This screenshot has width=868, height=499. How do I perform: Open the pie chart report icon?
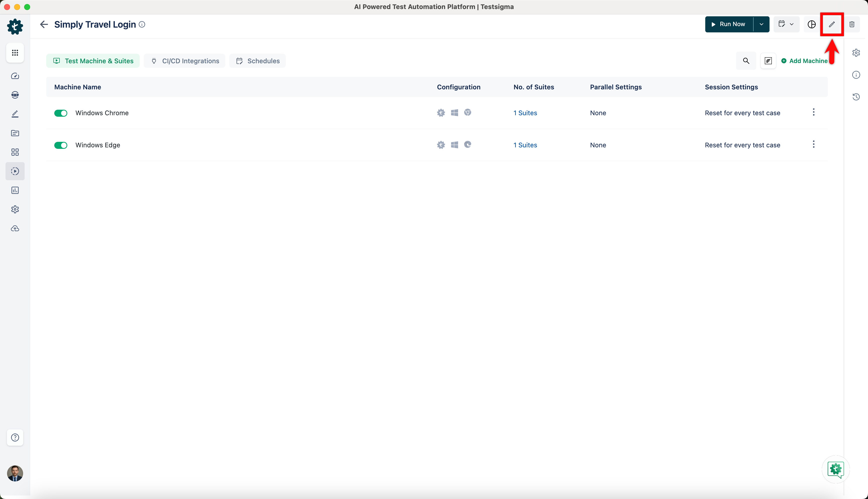click(x=811, y=24)
